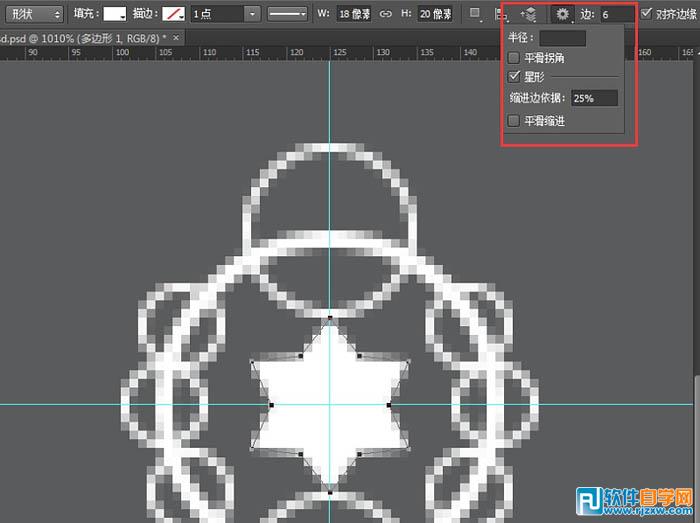Open the path alignment icon
This screenshot has width=700, height=523.
point(501,15)
